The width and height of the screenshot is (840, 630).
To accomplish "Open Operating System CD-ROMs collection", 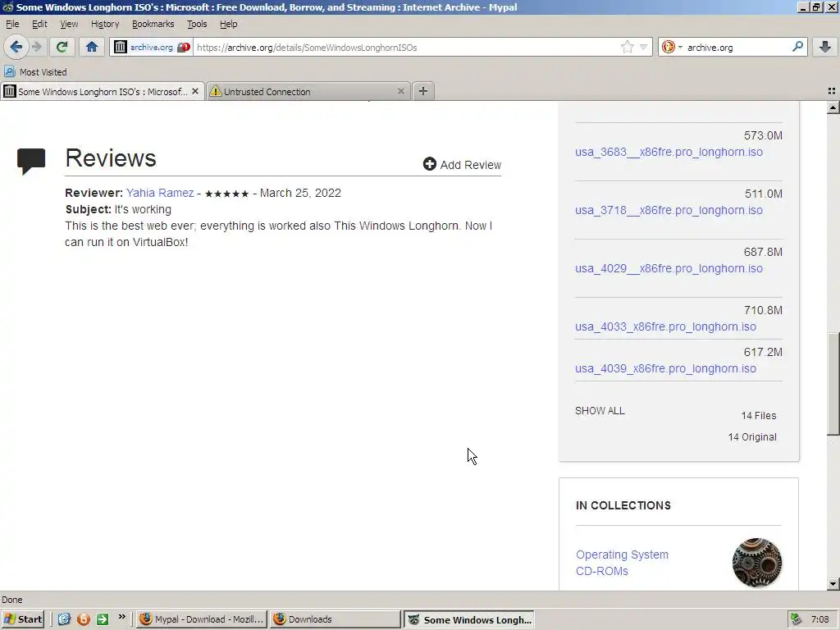I will [622, 563].
